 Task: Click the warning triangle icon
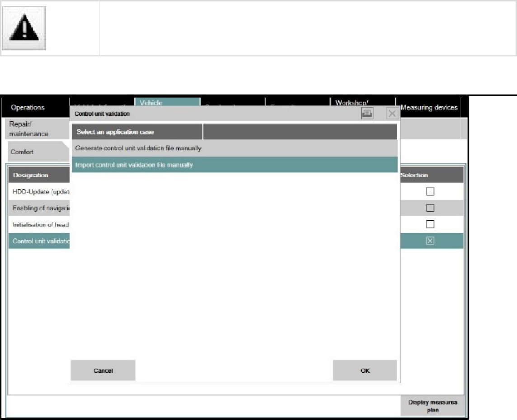click(x=24, y=28)
